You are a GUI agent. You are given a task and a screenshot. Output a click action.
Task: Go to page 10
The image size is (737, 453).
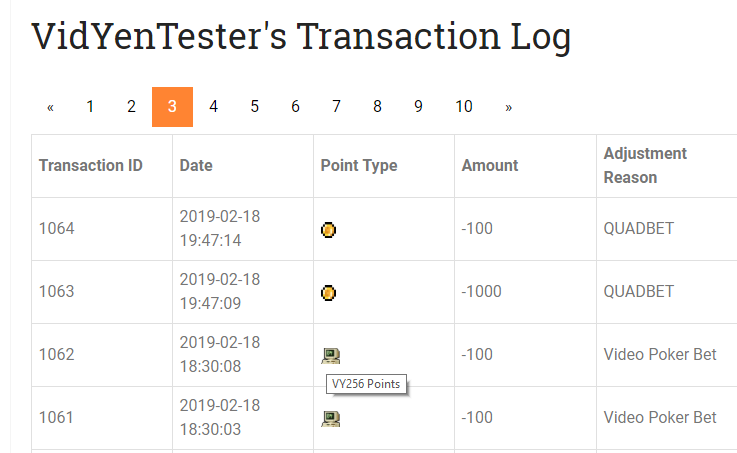[463, 107]
